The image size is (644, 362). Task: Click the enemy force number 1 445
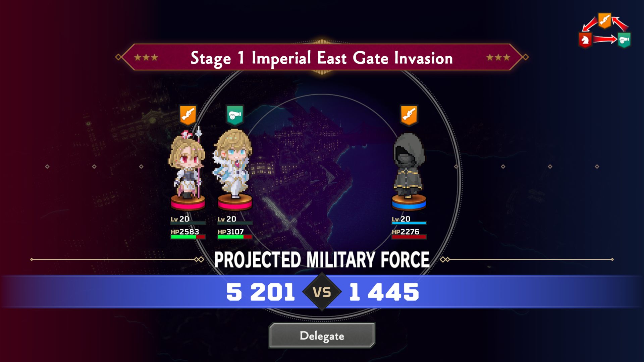(384, 292)
